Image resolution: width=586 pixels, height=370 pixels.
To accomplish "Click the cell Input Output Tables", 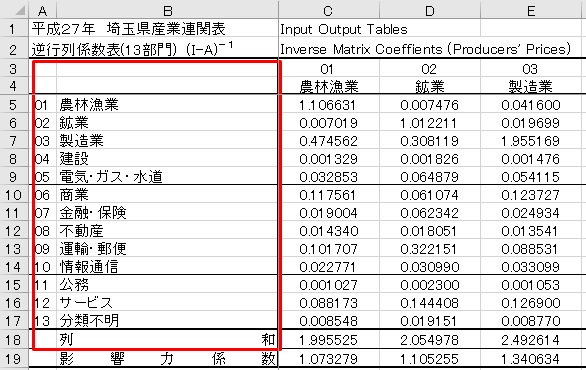I will click(x=343, y=29).
